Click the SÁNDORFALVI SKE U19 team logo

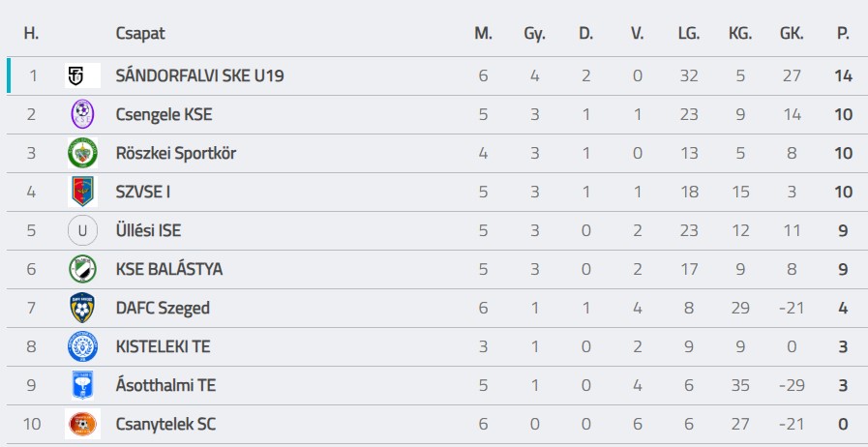(82, 75)
